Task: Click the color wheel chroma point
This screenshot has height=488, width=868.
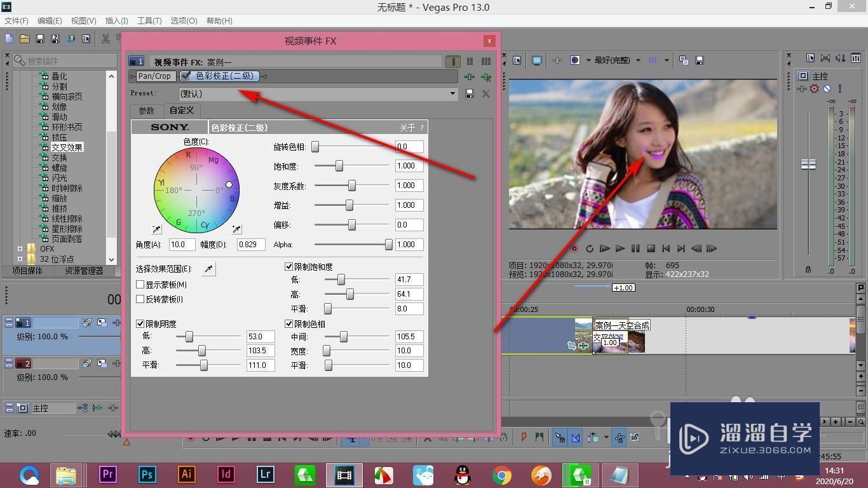Action: click(x=229, y=185)
